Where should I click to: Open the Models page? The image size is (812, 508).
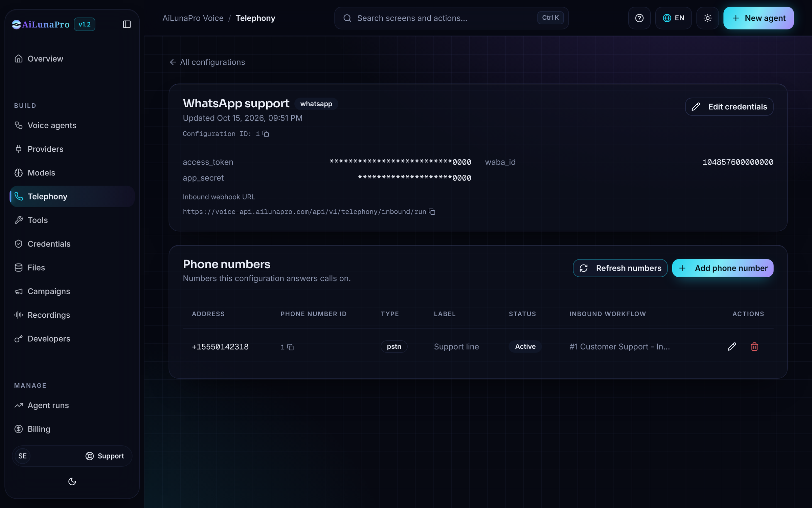72,173
